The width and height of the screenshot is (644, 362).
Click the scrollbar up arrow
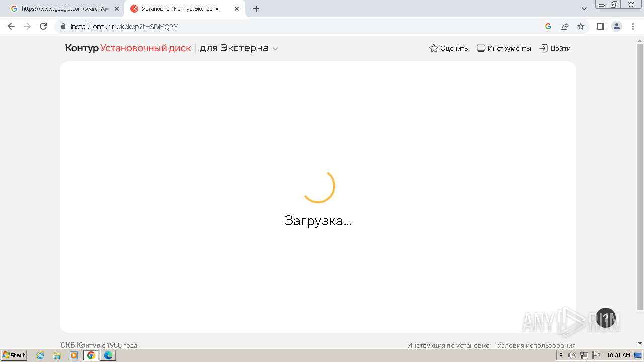(640, 40)
